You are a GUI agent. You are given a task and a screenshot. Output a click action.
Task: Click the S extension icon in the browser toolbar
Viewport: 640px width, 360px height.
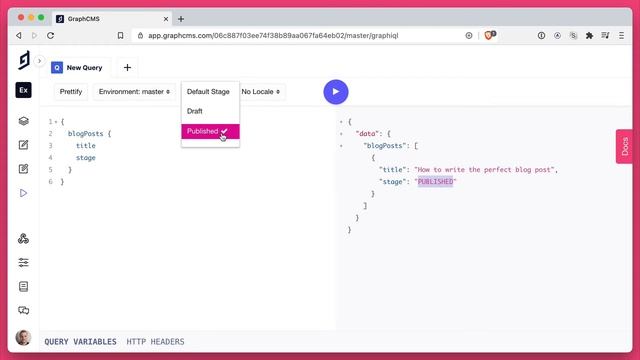(x=573, y=36)
